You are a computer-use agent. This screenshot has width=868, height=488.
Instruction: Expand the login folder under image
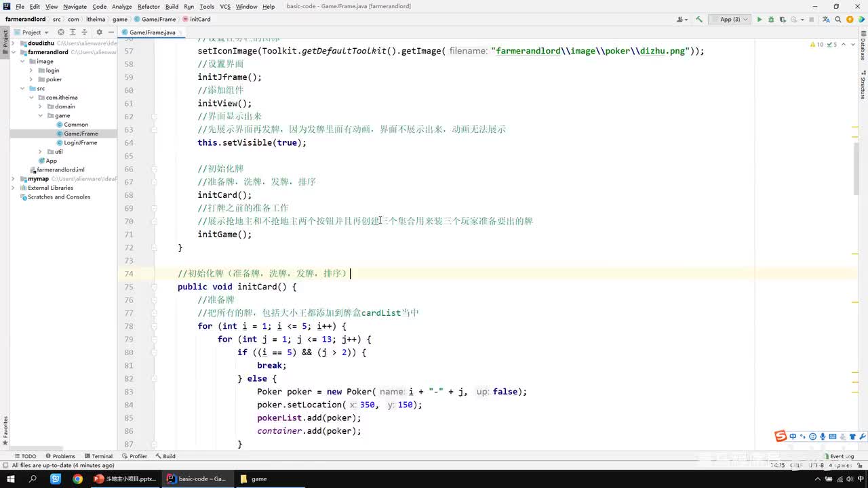pyautogui.click(x=31, y=70)
